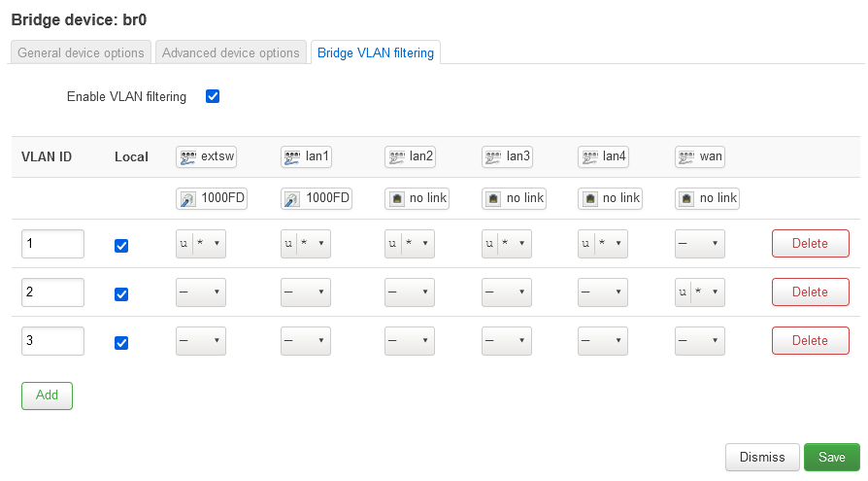Click the lan2 port icon

coord(397,157)
